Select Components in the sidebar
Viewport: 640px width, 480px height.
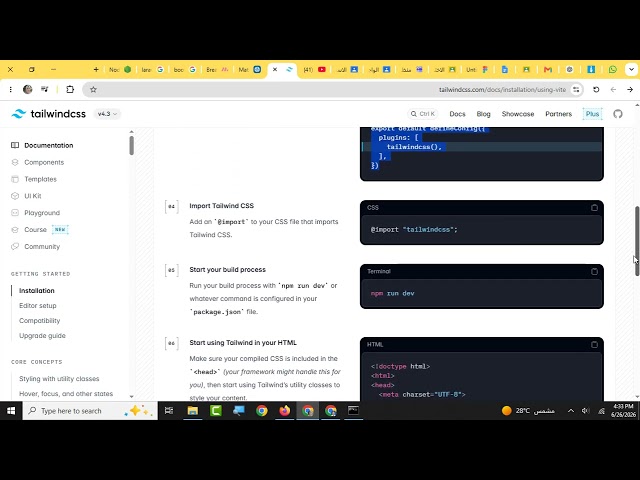[38, 162]
